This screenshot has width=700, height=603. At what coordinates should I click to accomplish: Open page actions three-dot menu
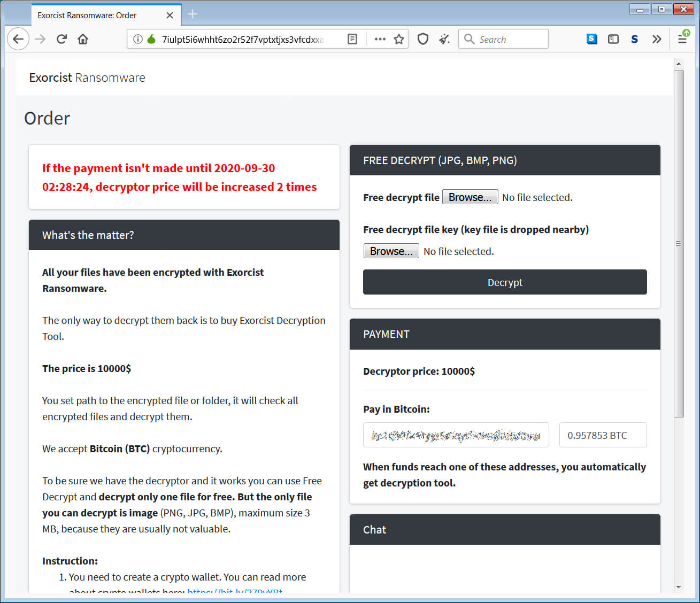[x=380, y=39]
